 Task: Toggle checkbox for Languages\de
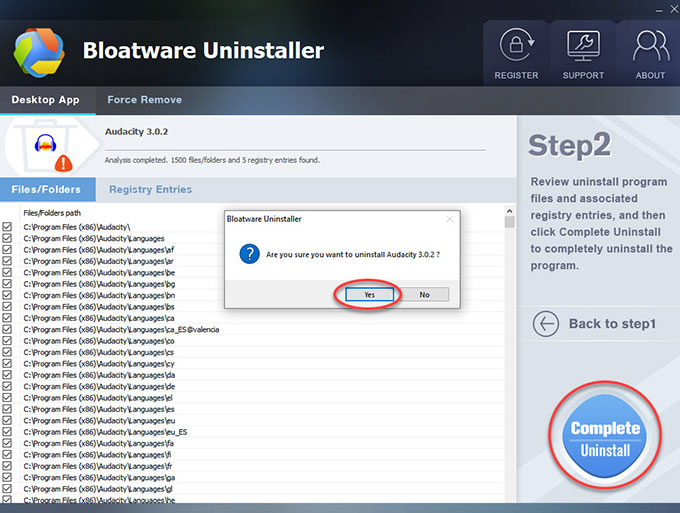click(7, 386)
